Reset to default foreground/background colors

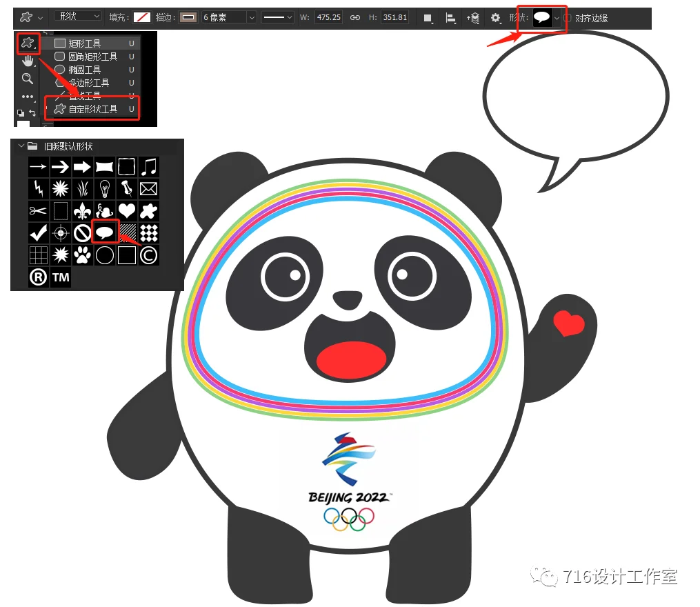coord(21,113)
